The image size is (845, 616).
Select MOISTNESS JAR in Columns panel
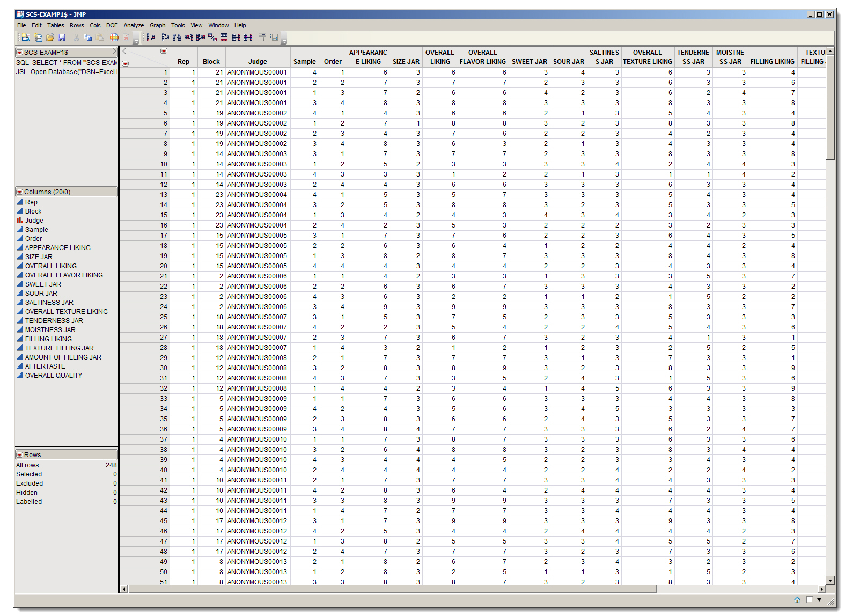pyautogui.click(x=50, y=329)
